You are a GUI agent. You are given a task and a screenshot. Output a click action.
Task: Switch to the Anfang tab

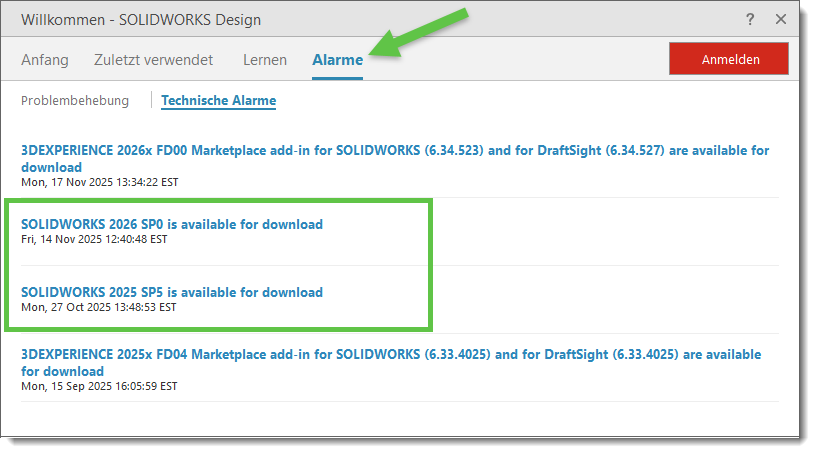tap(45, 60)
